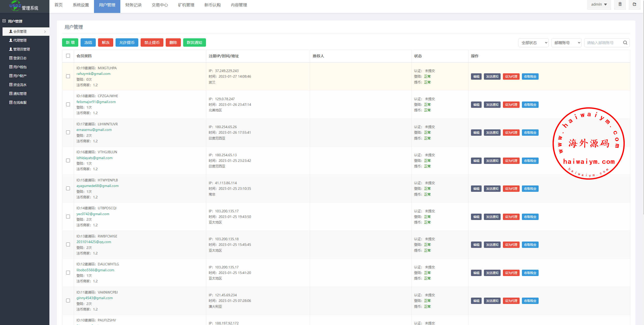Expand the admin account dropdown
Viewport: 644px width, 325px height.
(599, 4)
